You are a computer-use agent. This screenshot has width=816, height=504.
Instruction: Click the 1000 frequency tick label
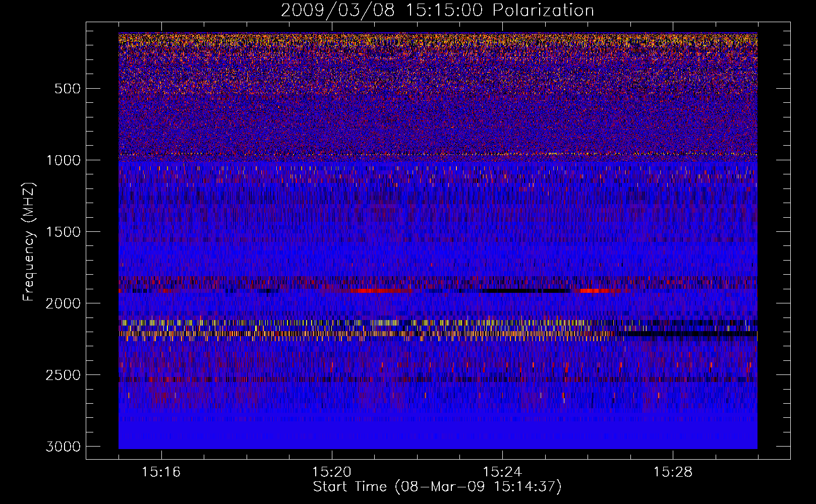tap(63, 160)
